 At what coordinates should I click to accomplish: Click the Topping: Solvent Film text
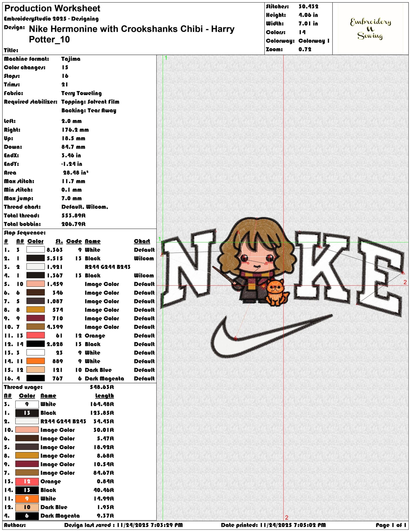click(x=90, y=102)
